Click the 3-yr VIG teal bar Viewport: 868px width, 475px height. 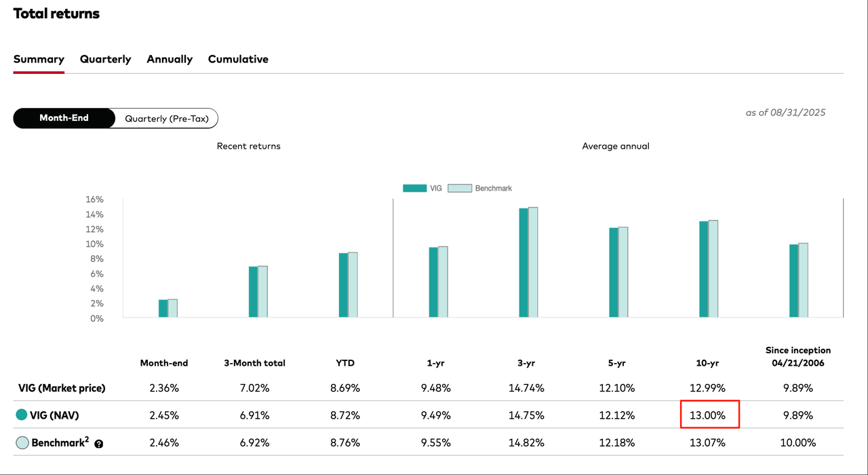(523, 263)
